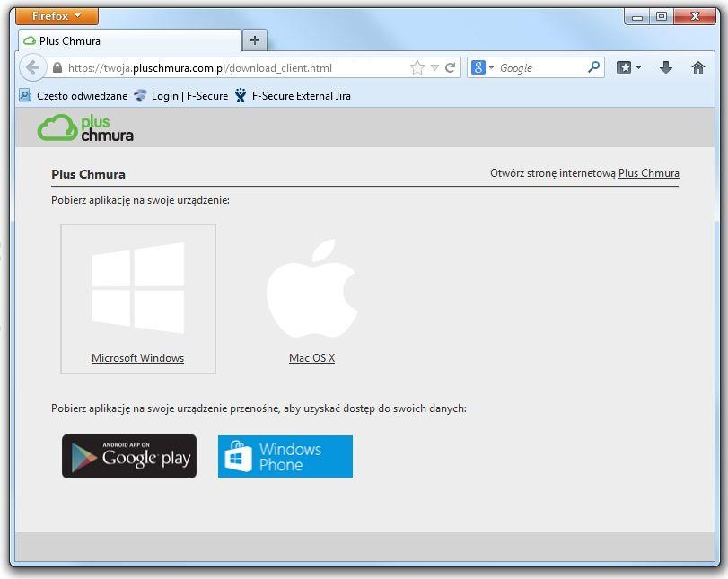This screenshot has height=579, width=728.
Task: Open the Często odwiedzane bookmark folder
Action: click(74, 96)
